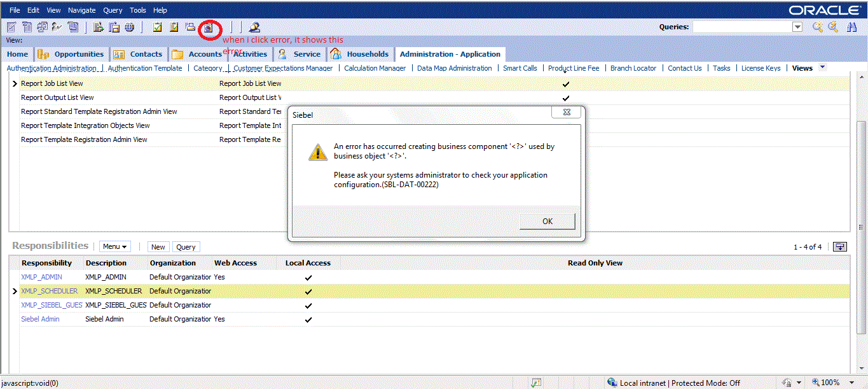Click the globe icon in the toolbar
The image size is (868, 389).
[x=129, y=27]
